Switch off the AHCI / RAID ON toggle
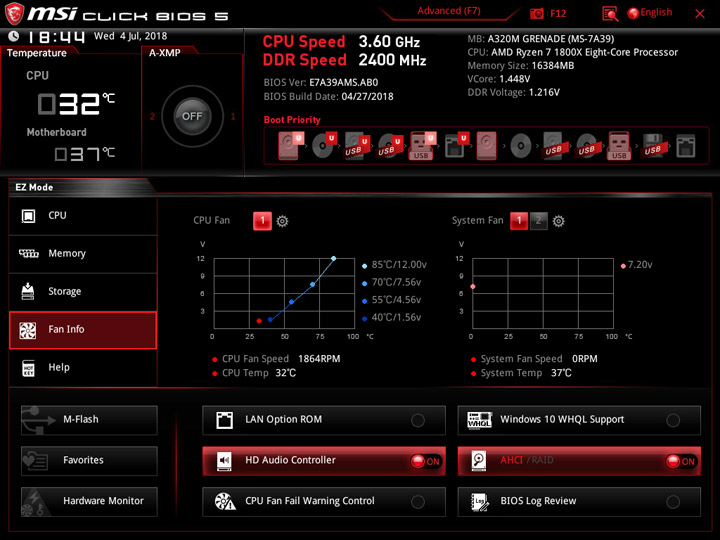720x540 pixels. (x=681, y=461)
